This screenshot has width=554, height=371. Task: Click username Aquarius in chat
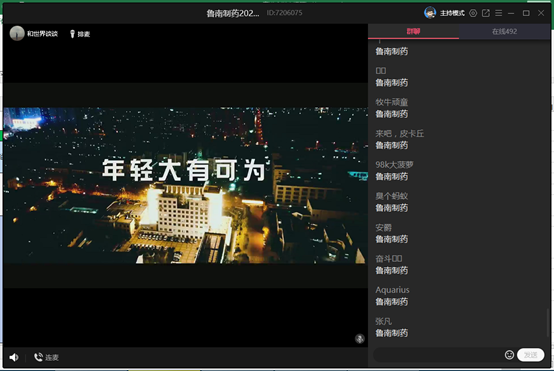point(392,290)
